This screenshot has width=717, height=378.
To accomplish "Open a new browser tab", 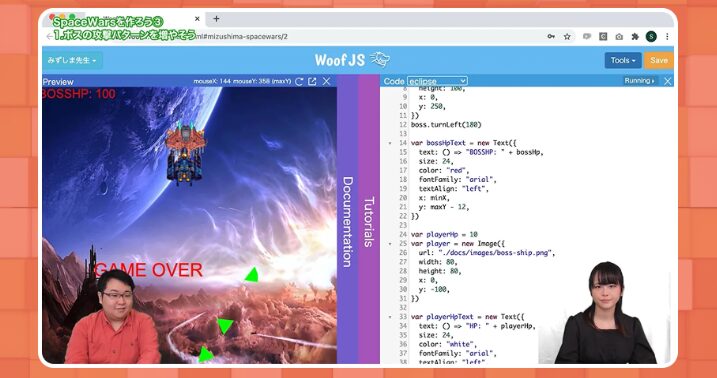I will tap(216, 19).
